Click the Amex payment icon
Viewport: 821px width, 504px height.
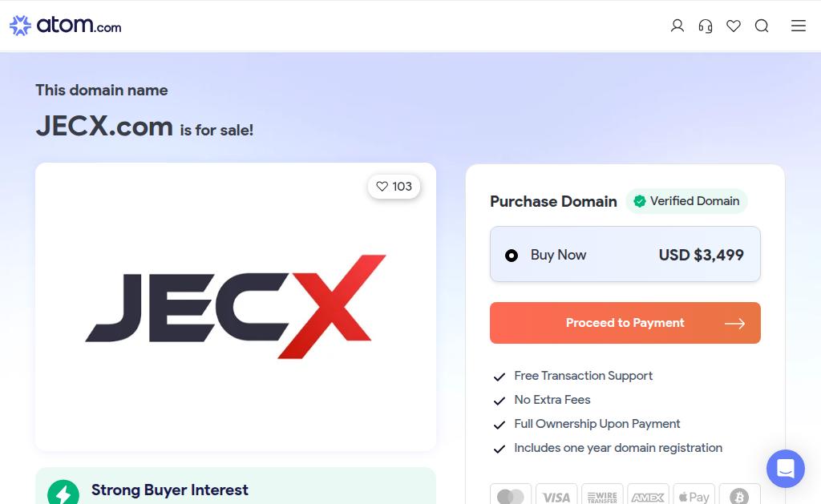click(648, 496)
